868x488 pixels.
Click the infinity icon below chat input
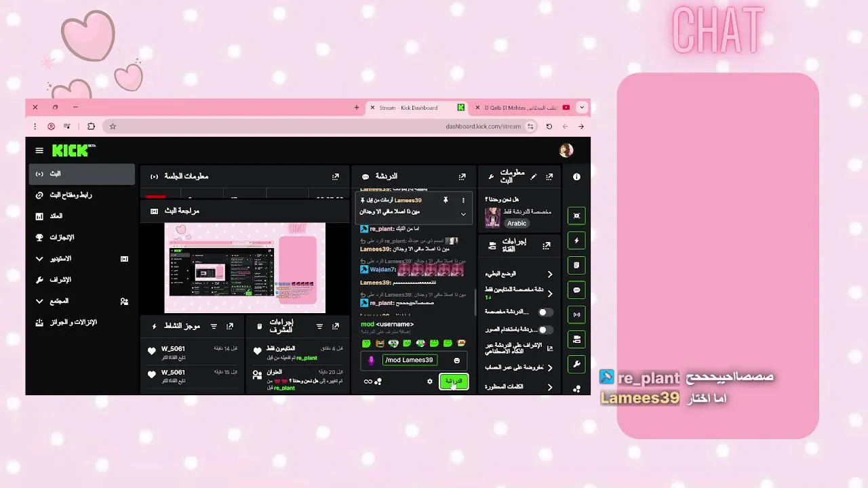[x=368, y=382]
